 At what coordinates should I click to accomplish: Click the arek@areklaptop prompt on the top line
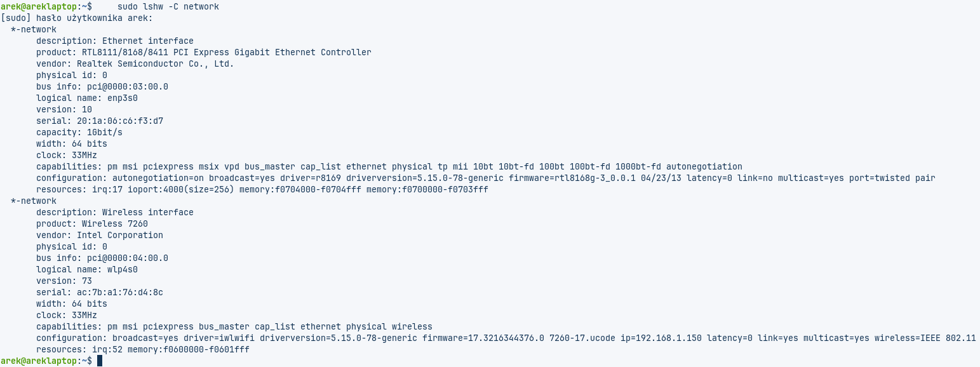click(x=39, y=6)
